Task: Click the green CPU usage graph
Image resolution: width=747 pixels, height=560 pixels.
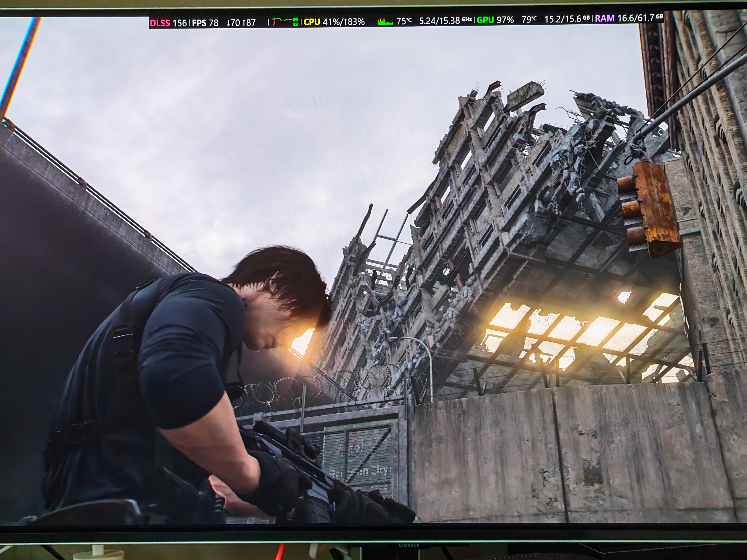Action: pos(385,22)
